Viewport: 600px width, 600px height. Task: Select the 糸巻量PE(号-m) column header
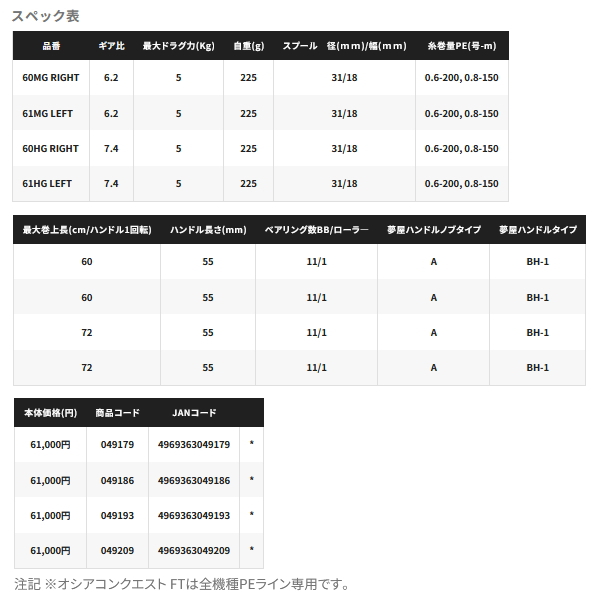pyautogui.click(x=460, y=46)
